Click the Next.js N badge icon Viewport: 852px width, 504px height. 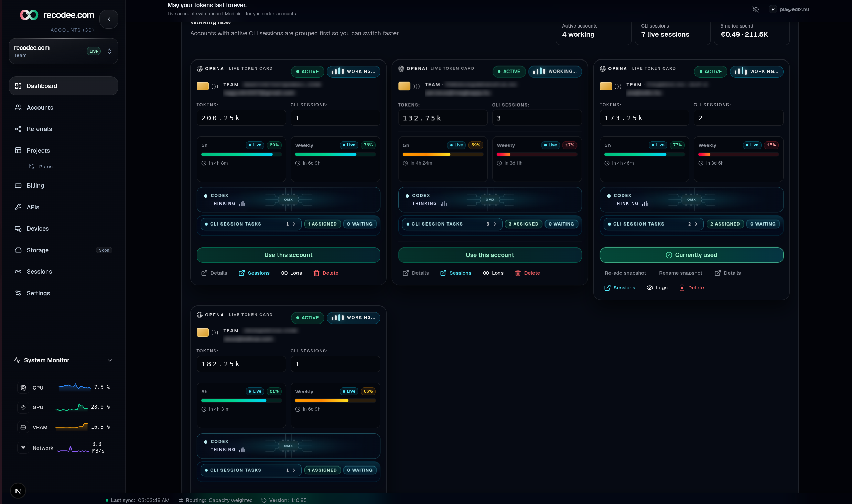(18, 491)
